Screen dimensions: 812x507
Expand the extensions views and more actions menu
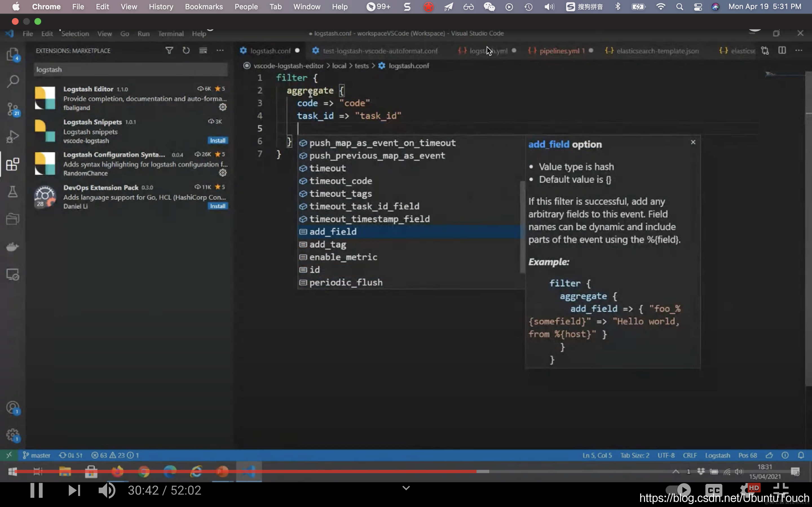tap(220, 50)
